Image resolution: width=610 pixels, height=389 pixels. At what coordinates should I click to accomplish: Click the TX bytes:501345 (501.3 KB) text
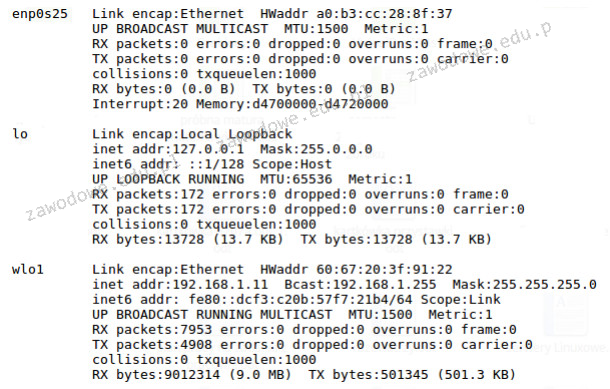(412, 375)
